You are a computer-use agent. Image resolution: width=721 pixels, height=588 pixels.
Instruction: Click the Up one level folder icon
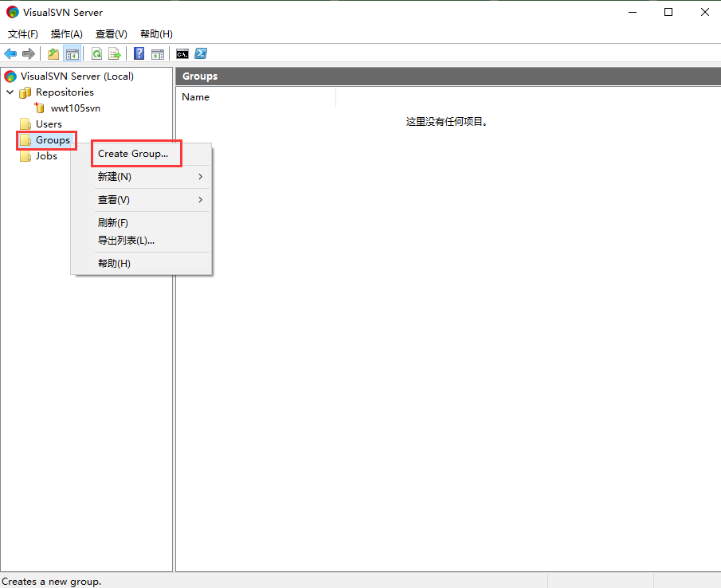[x=53, y=54]
